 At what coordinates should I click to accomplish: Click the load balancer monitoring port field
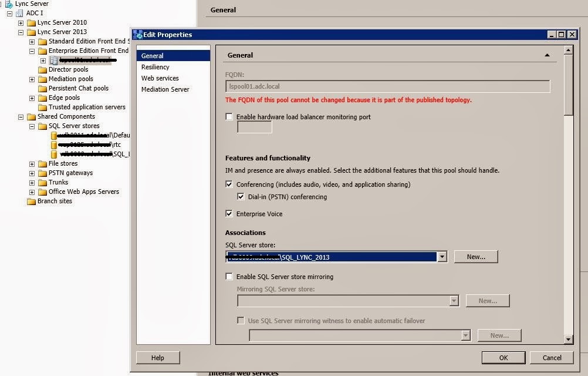click(255, 127)
